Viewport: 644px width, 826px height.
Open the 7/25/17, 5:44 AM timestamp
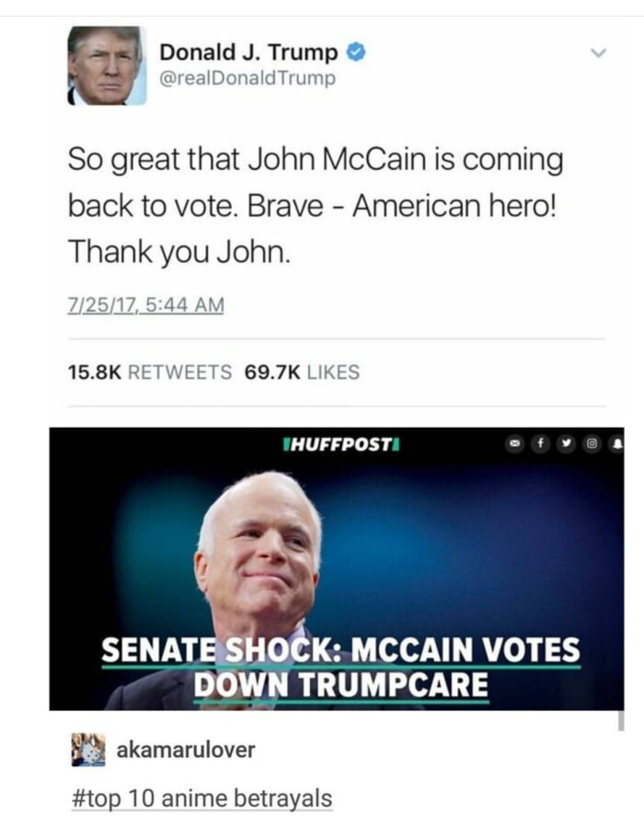tap(146, 305)
